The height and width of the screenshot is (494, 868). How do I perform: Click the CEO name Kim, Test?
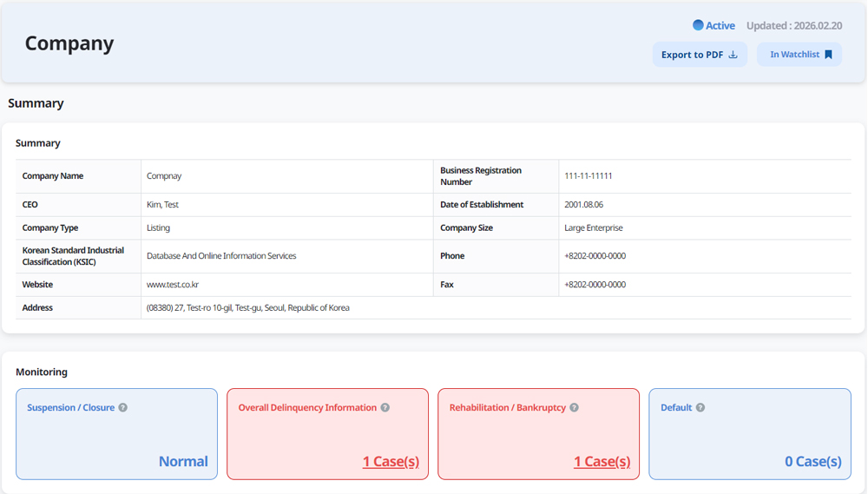(x=162, y=205)
